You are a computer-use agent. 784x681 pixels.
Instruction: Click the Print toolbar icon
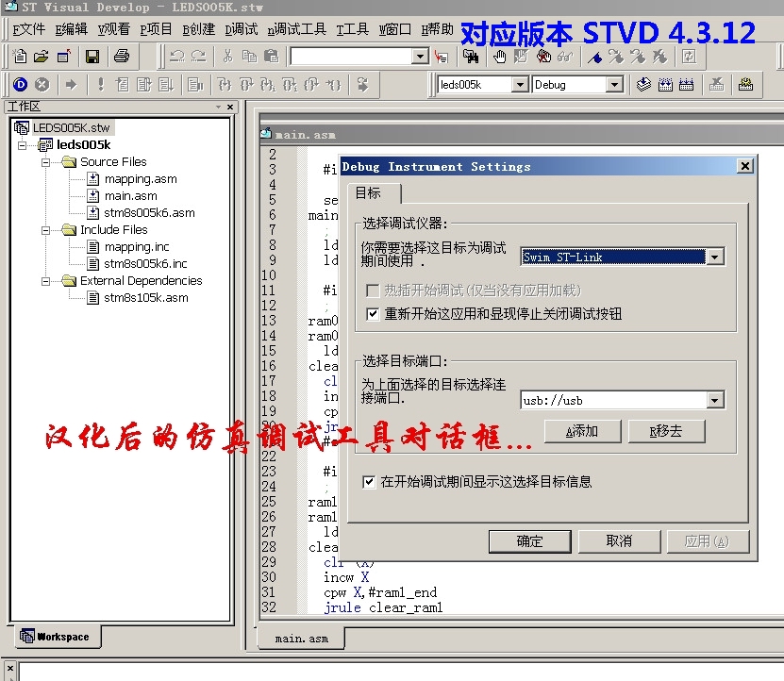point(122,57)
